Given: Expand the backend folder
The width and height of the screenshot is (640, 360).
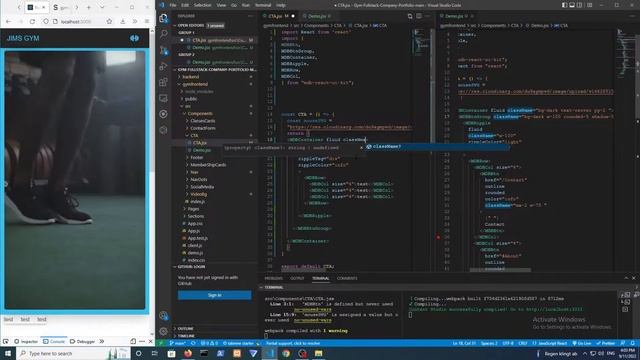Looking at the screenshot, I should (191, 77).
